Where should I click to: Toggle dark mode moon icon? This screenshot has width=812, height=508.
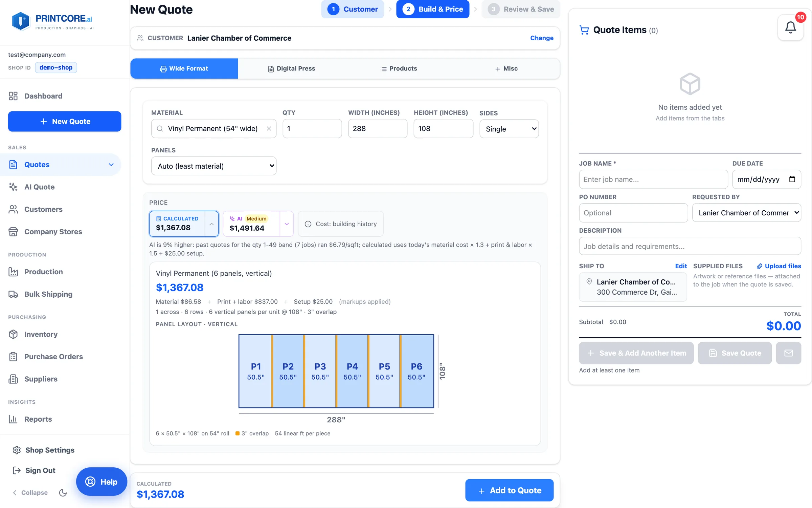[63, 492]
